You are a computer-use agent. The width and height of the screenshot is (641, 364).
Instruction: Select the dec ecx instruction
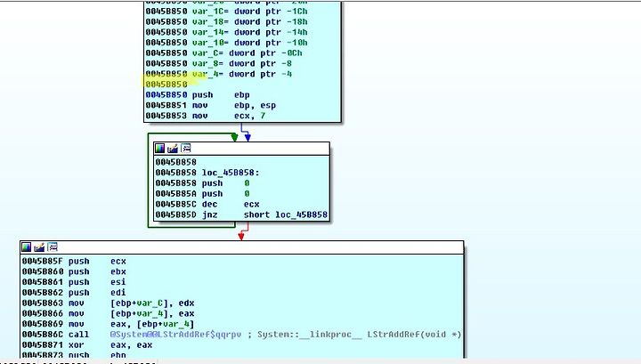click(207, 205)
